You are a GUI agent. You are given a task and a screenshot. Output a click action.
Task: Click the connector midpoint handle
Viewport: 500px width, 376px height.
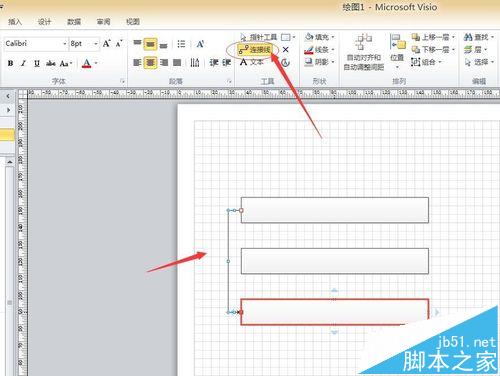[x=228, y=261]
